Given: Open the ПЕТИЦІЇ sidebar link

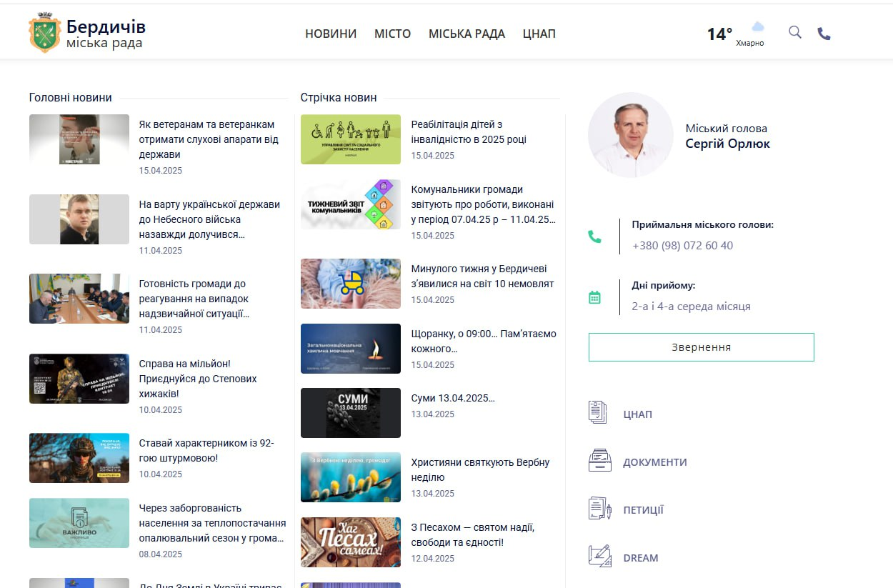Looking at the screenshot, I should pos(643,510).
